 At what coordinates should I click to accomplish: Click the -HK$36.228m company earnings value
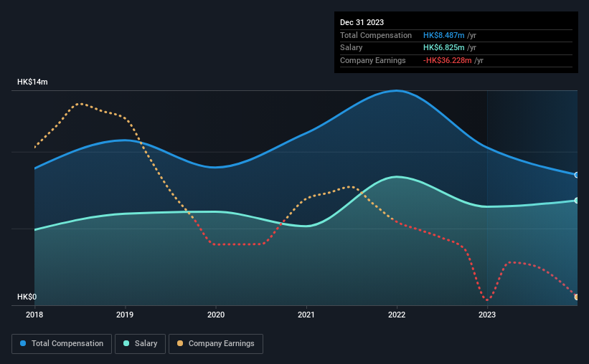coord(447,60)
